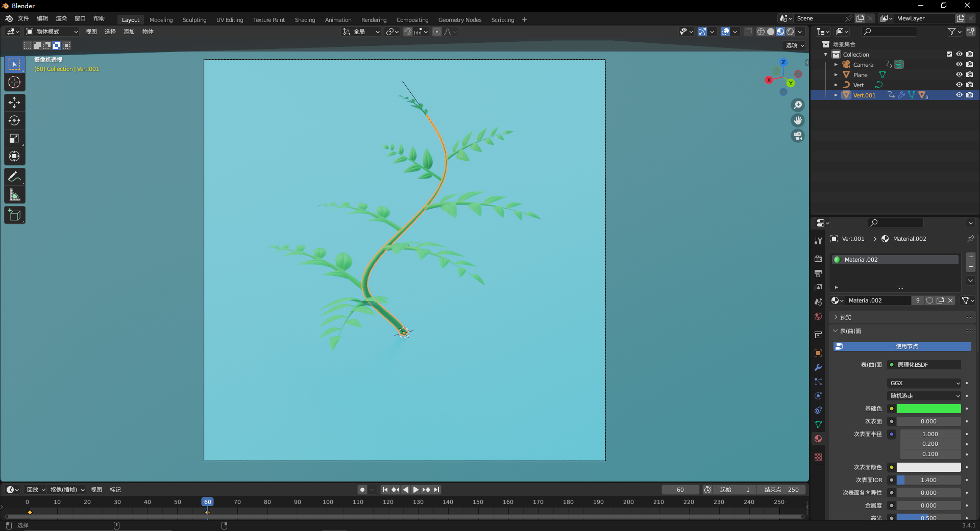Image resolution: width=980 pixels, height=531 pixels.
Task: Select the Scale tool
Action: click(14, 138)
